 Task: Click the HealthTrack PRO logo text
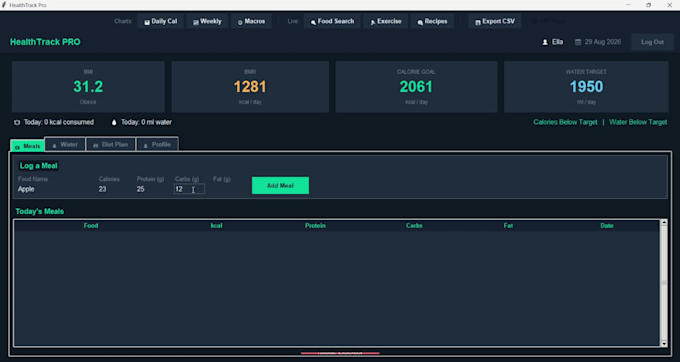[45, 42]
